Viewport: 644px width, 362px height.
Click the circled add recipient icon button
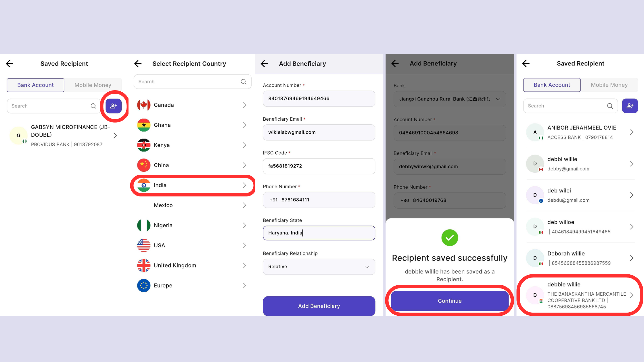114,106
